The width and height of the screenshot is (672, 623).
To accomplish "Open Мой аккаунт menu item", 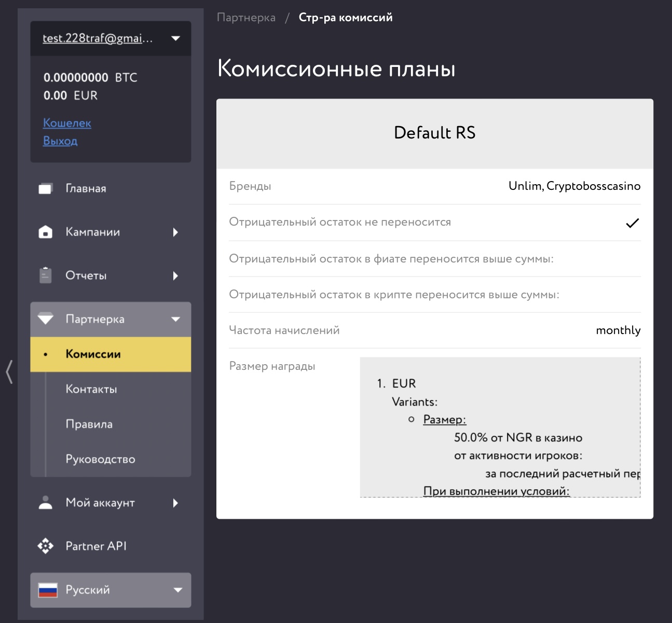I will click(x=111, y=503).
